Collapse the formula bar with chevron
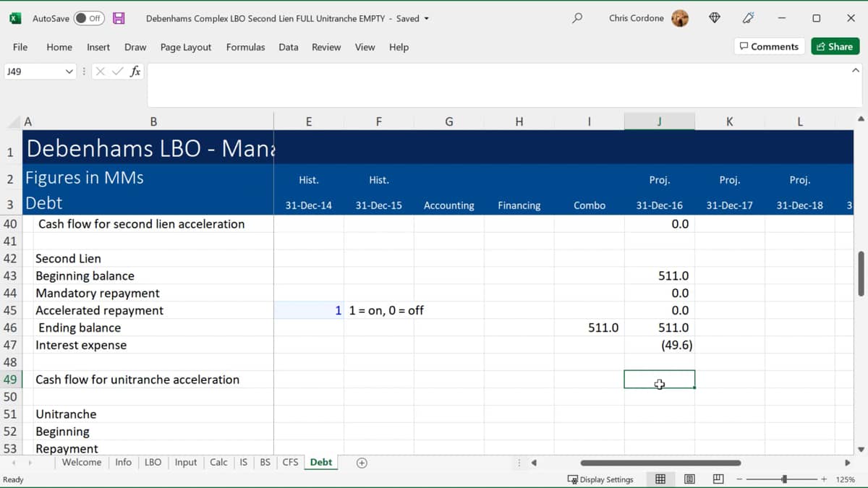 (856, 70)
